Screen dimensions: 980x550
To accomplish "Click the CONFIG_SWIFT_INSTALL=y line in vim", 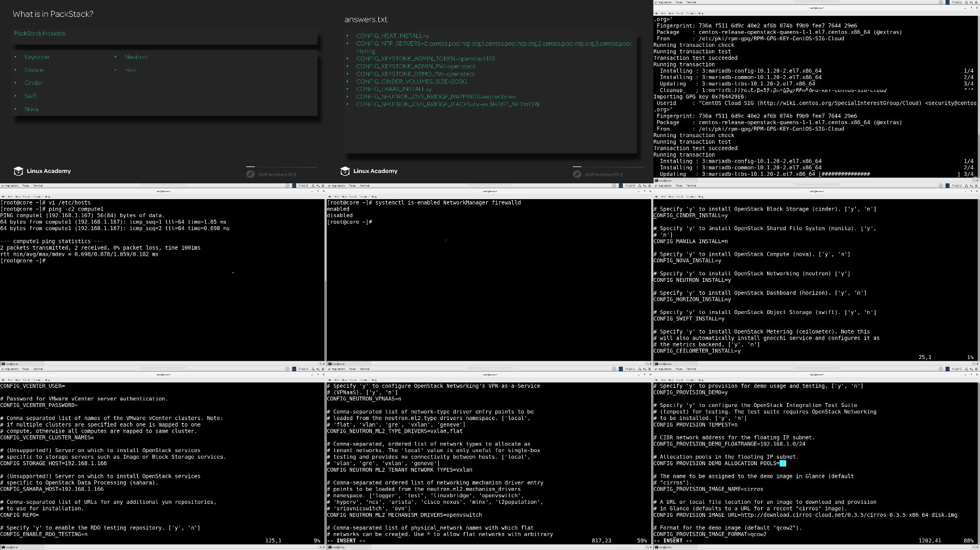I will 689,319.
